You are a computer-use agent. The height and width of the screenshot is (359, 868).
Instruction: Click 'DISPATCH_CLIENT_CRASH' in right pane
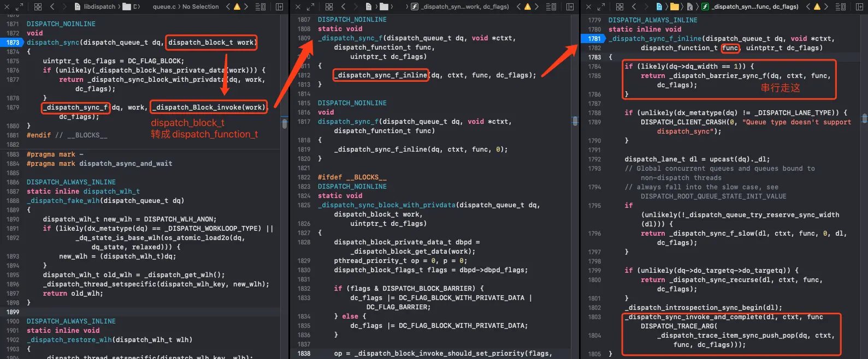[x=684, y=122]
